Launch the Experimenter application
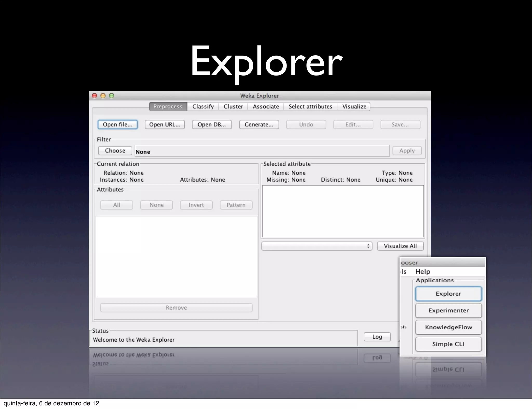 click(x=448, y=311)
